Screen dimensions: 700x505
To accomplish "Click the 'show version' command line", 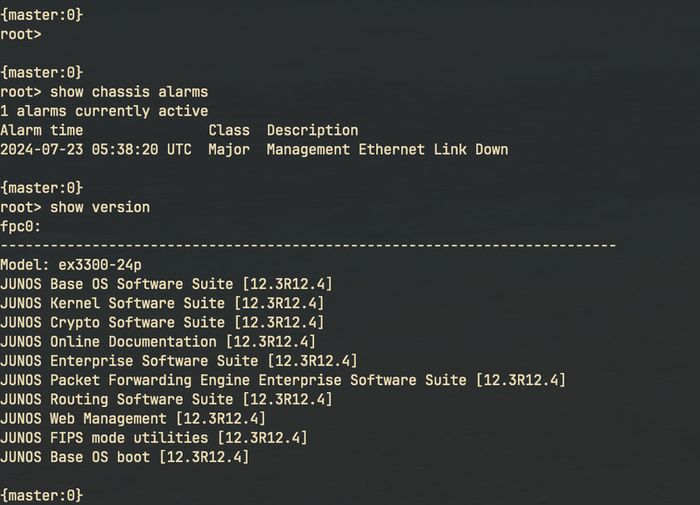I will pyautogui.click(x=75, y=207).
